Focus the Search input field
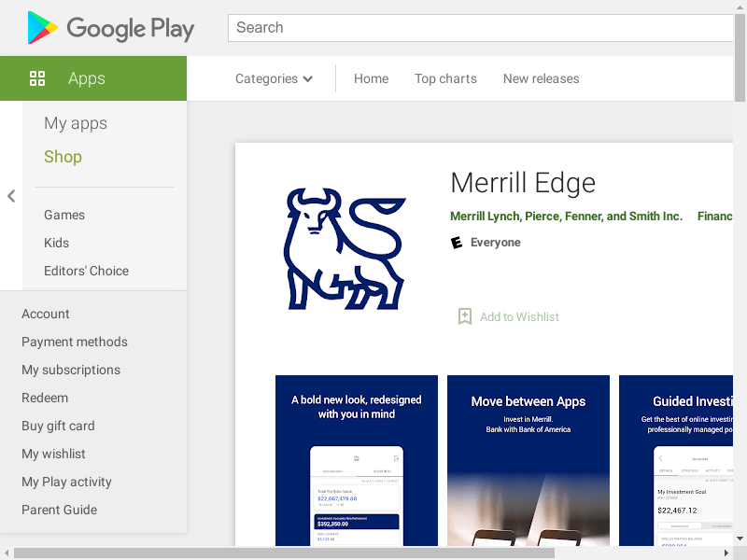Viewport: 747px width, 560px height. 480,28
